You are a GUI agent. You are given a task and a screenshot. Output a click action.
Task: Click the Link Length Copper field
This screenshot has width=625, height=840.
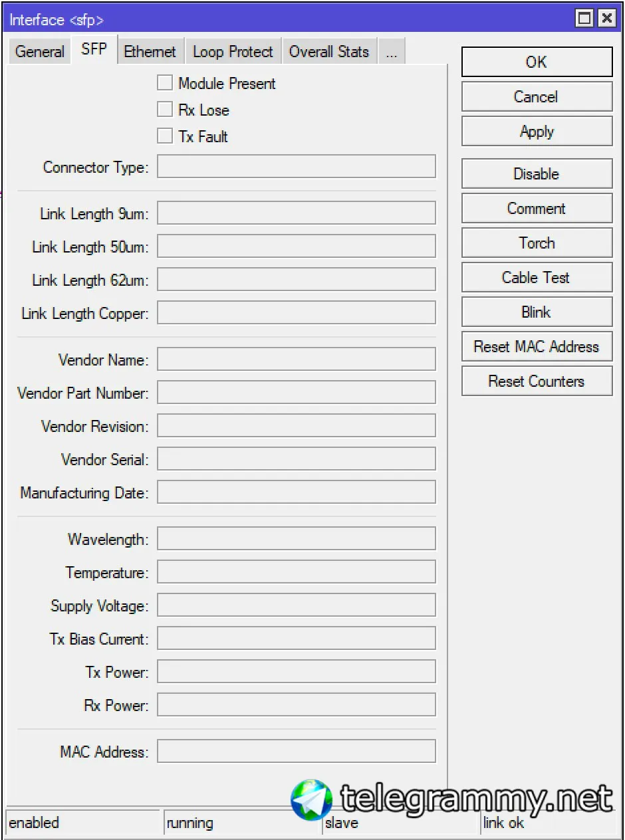click(297, 313)
